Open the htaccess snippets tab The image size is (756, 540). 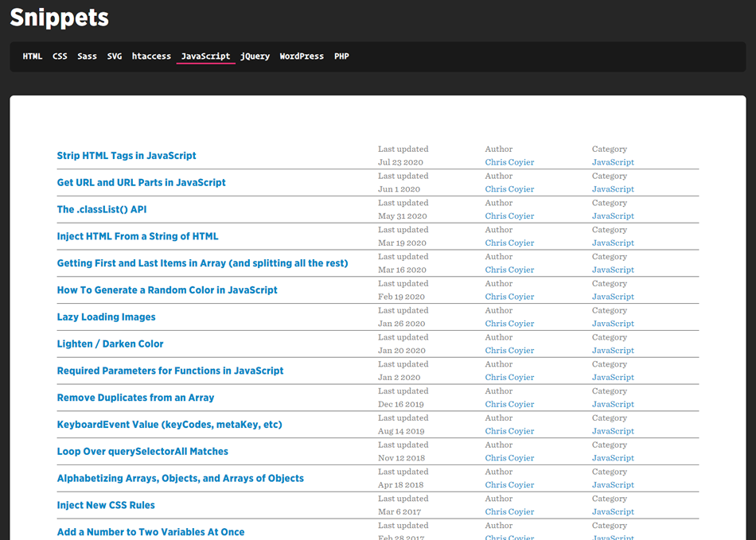(x=151, y=56)
